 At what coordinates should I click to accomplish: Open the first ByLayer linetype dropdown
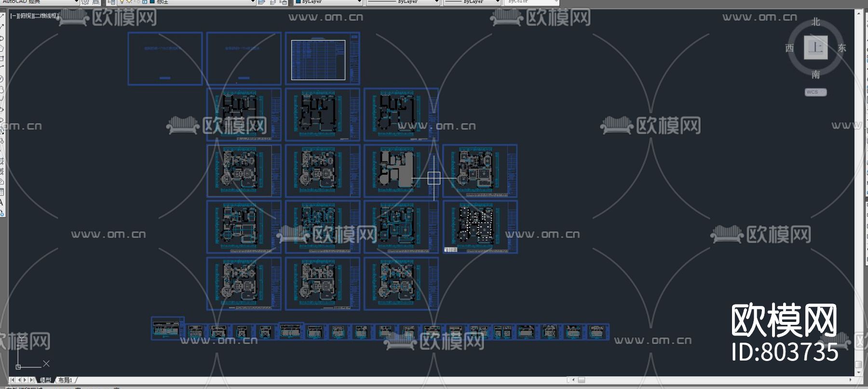click(403, 2)
